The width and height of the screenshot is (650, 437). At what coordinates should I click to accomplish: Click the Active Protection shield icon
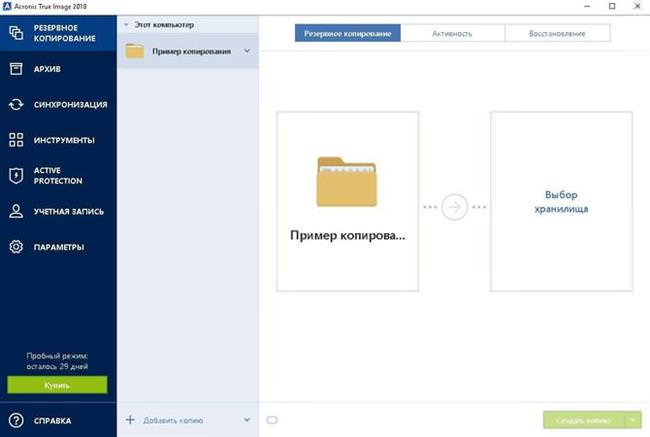(16, 176)
